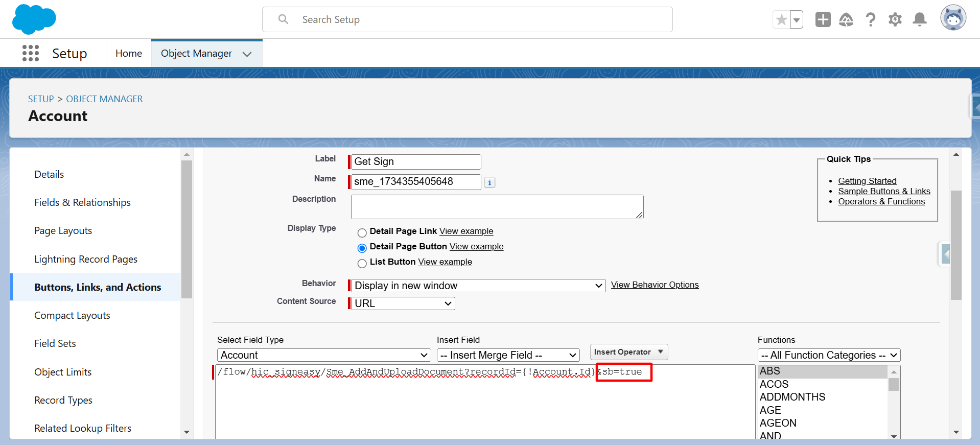Click the functions list scroll down arrow
The image size is (980, 445).
pyautogui.click(x=894, y=436)
